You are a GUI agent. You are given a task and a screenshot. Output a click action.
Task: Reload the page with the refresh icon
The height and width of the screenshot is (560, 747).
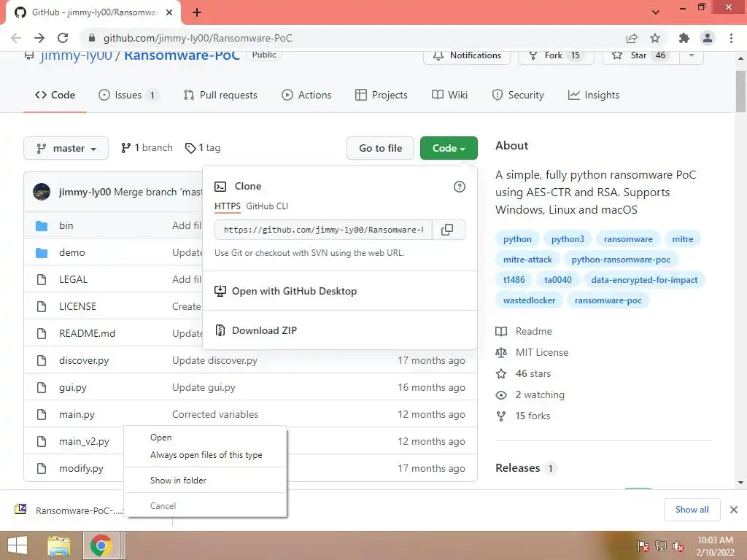[63, 38]
